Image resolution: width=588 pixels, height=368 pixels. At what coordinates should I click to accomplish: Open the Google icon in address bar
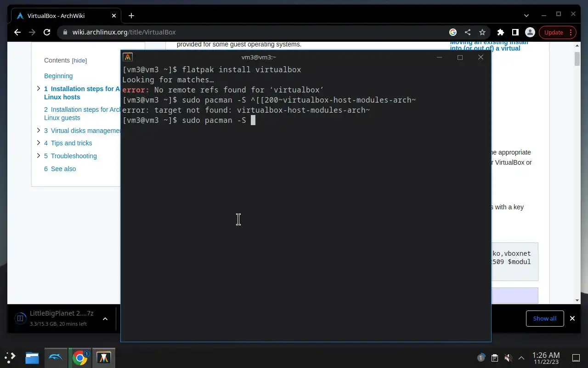click(453, 32)
